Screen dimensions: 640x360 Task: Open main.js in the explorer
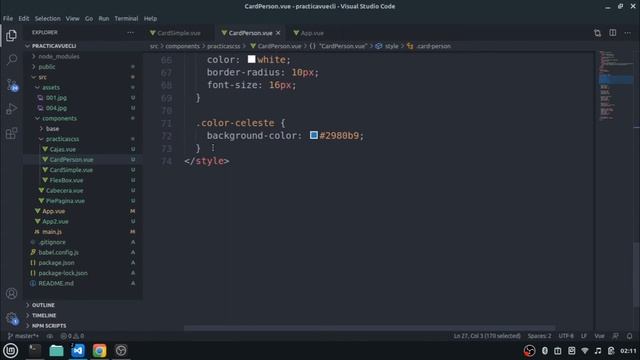(x=52, y=232)
